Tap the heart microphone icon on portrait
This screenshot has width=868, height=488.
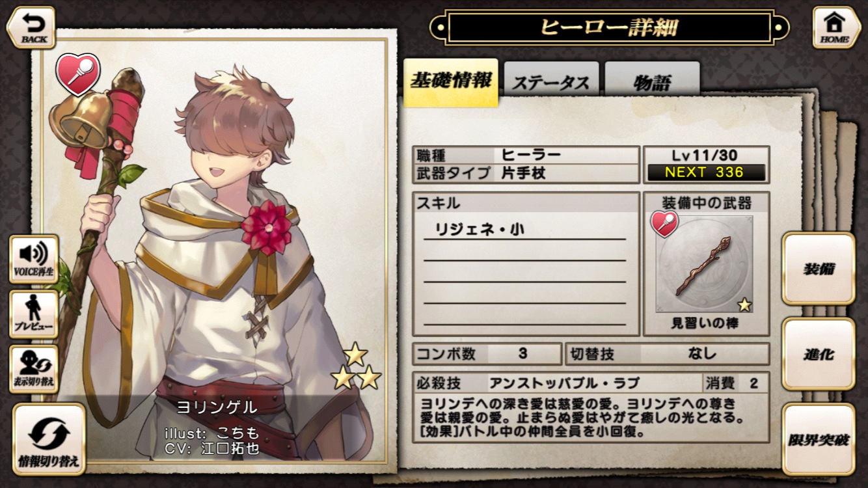77,74
